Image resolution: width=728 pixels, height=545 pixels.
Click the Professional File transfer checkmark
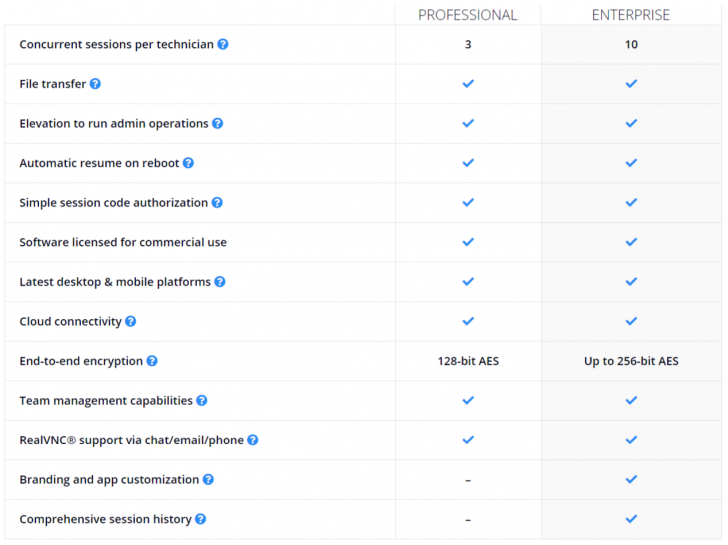(x=468, y=84)
